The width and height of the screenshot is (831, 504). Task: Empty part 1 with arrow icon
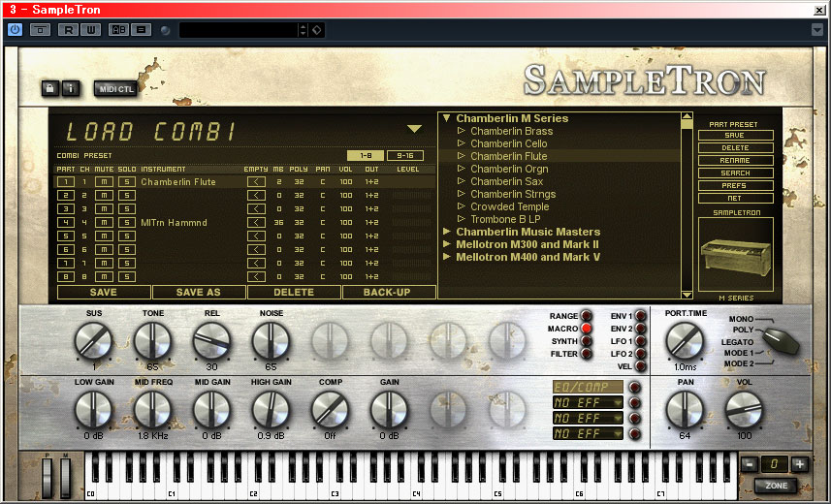point(256,182)
